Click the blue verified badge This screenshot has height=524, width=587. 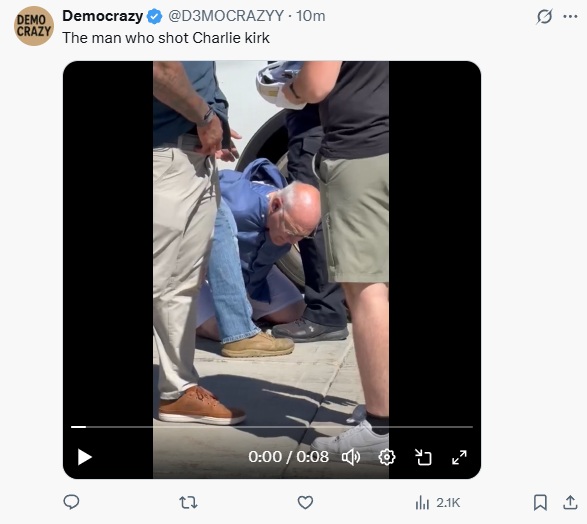pos(154,16)
